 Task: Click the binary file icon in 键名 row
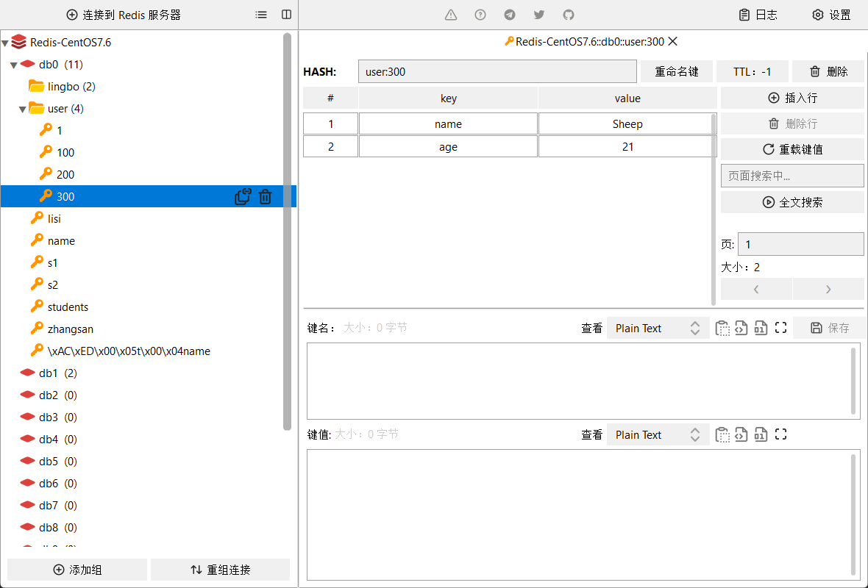coord(761,328)
